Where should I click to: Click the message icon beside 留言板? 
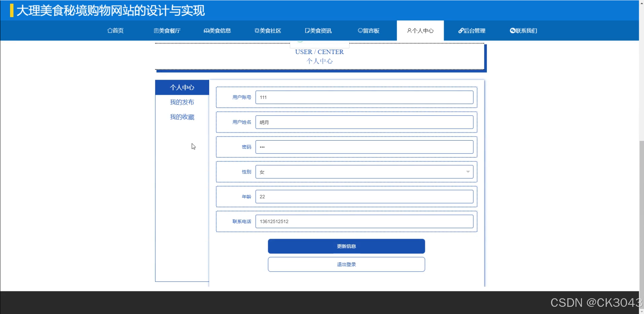(x=360, y=30)
